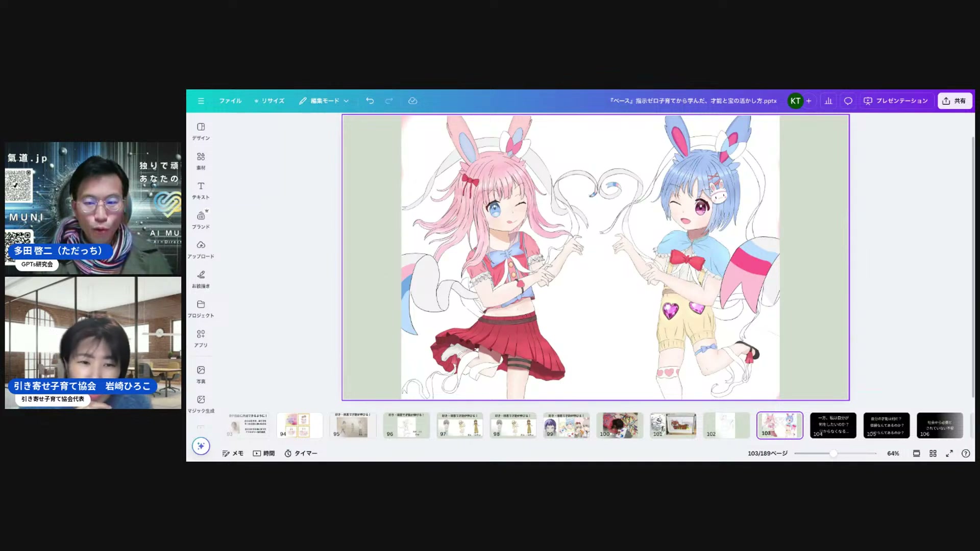
Task: Open the ブランド panel
Action: click(201, 220)
